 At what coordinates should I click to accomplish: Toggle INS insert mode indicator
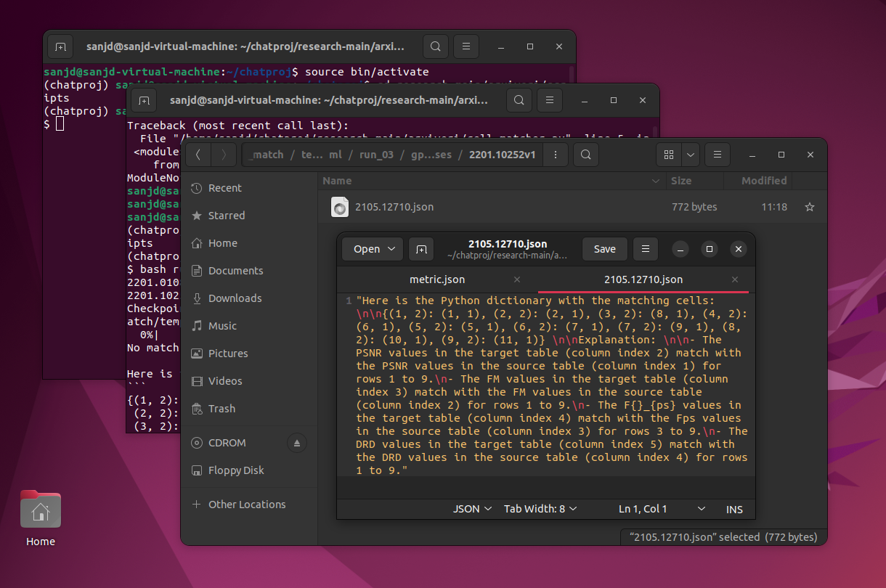point(734,509)
